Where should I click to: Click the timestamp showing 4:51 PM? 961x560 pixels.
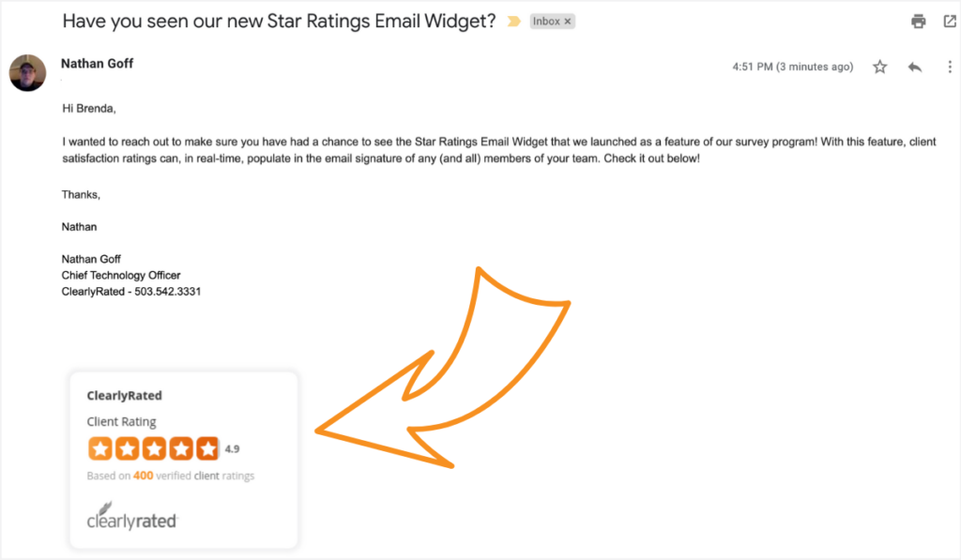792,66
